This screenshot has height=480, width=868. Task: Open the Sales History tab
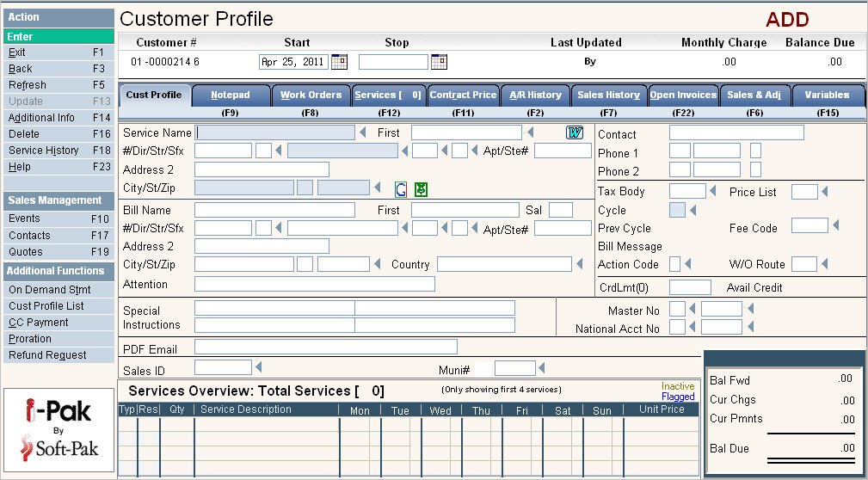(609, 95)
